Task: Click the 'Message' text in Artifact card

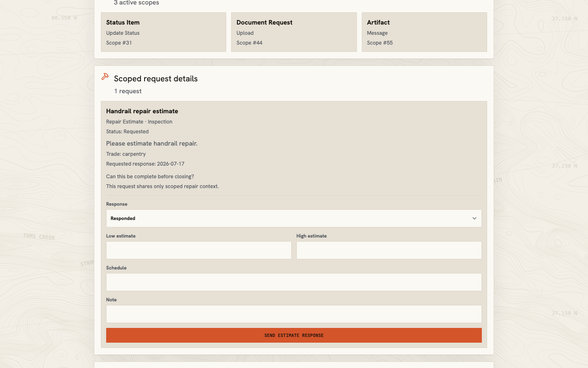Action: [x=377, y=33]
